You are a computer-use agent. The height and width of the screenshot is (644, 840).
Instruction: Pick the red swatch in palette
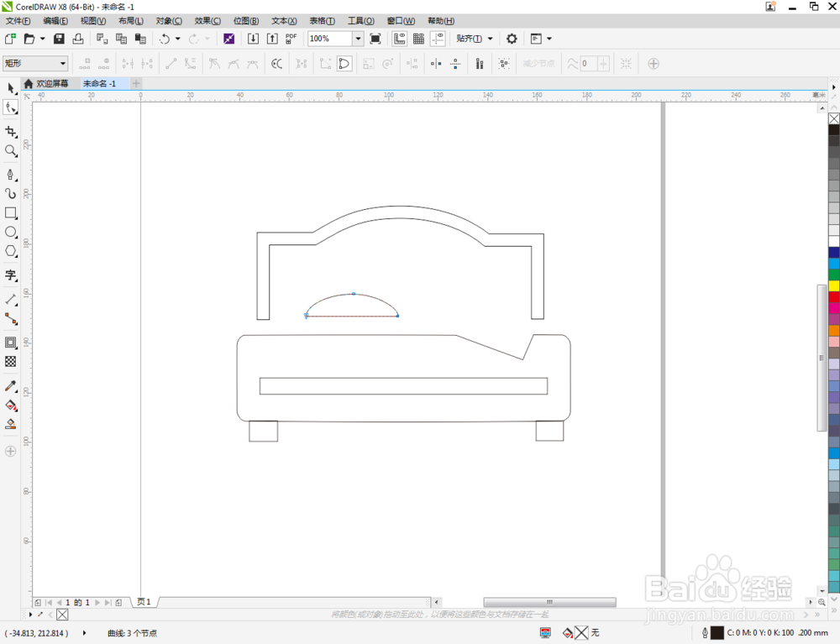[x=834, y=297]
